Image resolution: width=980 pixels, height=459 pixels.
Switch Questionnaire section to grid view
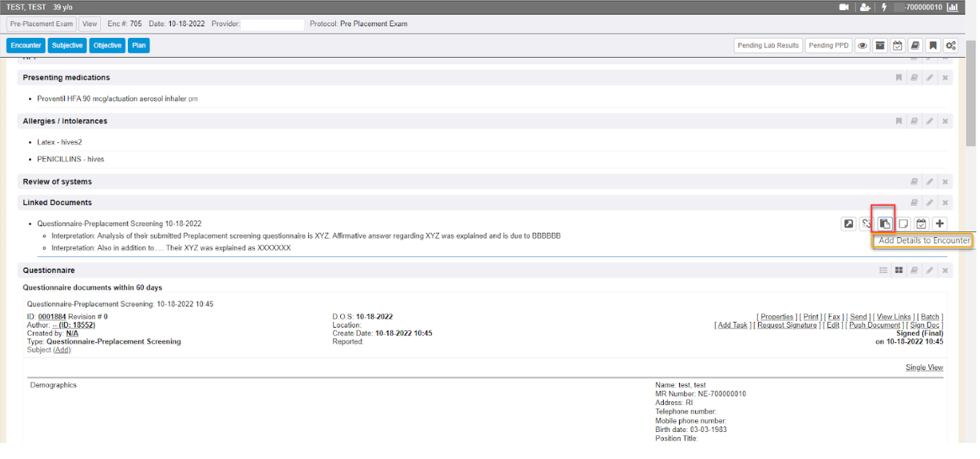[899, 270]
